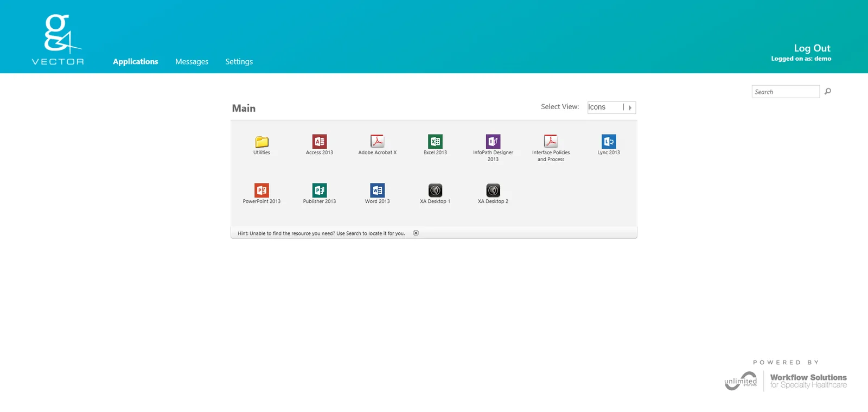Dismiss the hint message with X

click(x=416, y=233)
